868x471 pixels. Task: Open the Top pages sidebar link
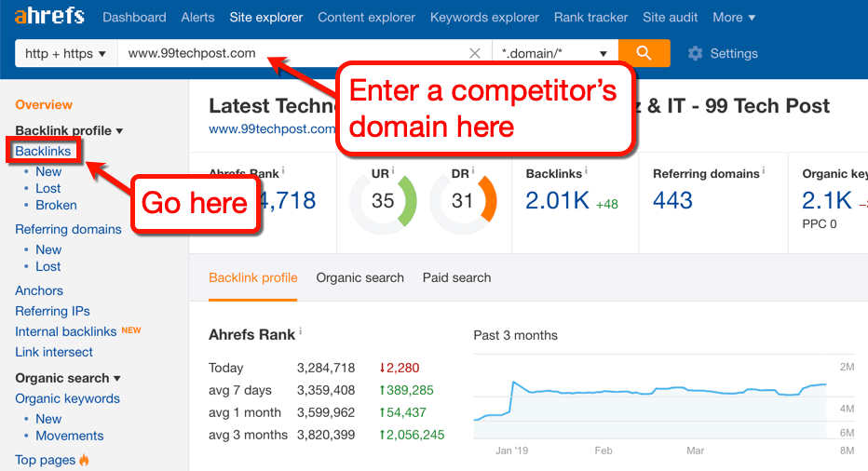tap(46, 460)
